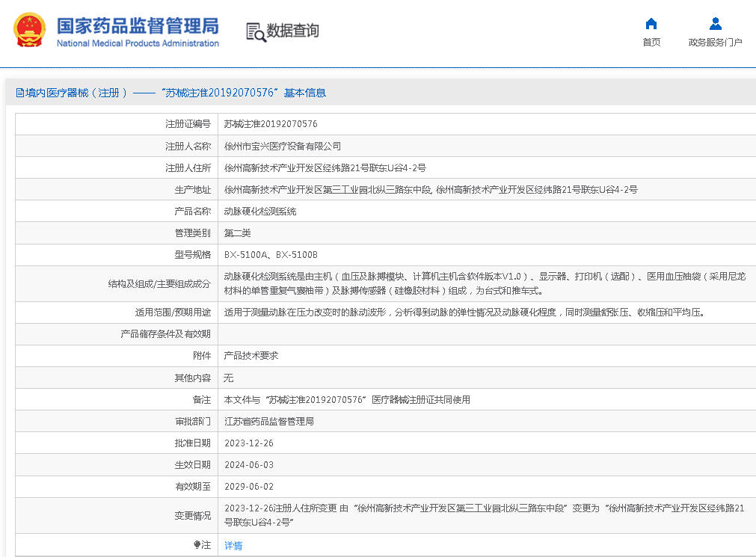Open the 详情 link
The width and height of the screenshot is (756, 557).
(233, 546)
